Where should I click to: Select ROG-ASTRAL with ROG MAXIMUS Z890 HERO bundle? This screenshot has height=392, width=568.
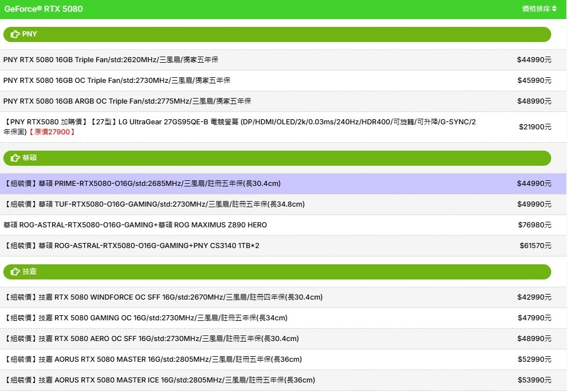[283, 225]
